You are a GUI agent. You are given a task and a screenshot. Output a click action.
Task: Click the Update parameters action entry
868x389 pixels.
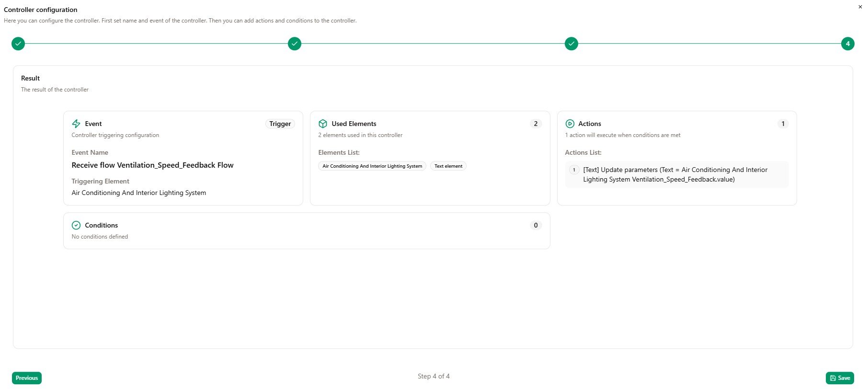tap(677, 174)
